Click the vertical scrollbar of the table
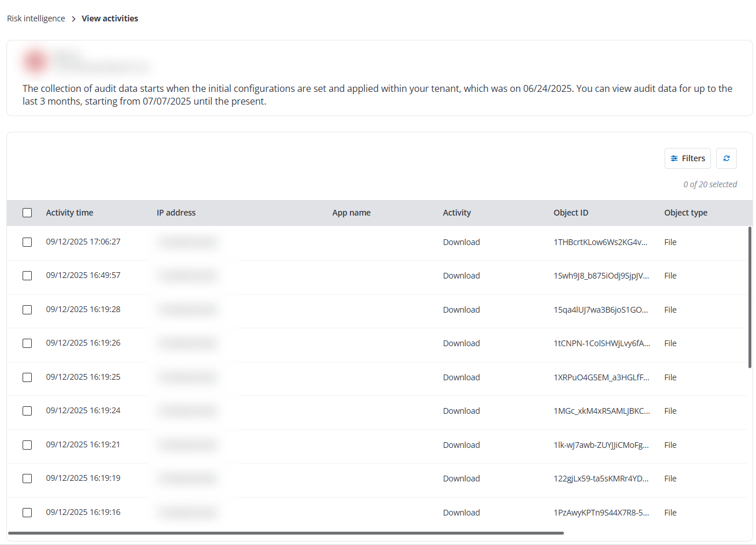Viewport: 756px width, 545px height. click(750, 297)
